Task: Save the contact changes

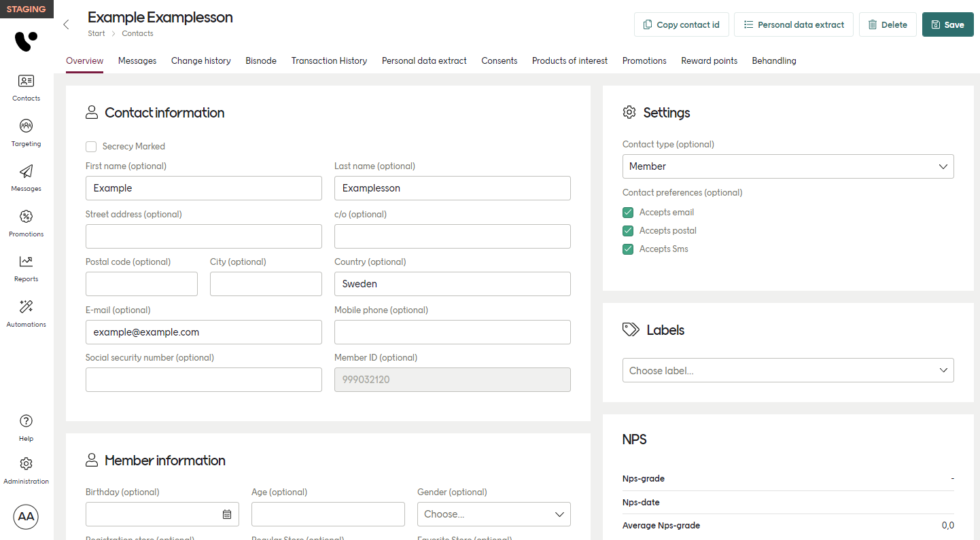Action: [x=947, y=24]
